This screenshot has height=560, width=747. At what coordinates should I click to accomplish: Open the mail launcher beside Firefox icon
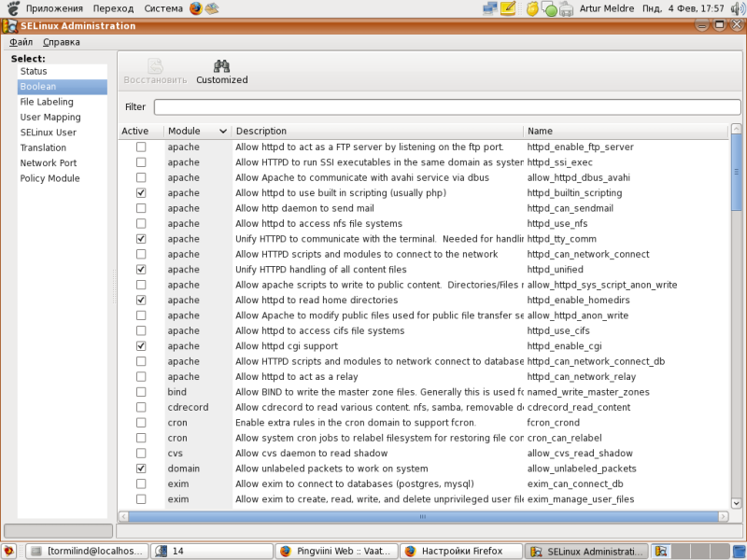pyautogui.click(x=212, y=8)
